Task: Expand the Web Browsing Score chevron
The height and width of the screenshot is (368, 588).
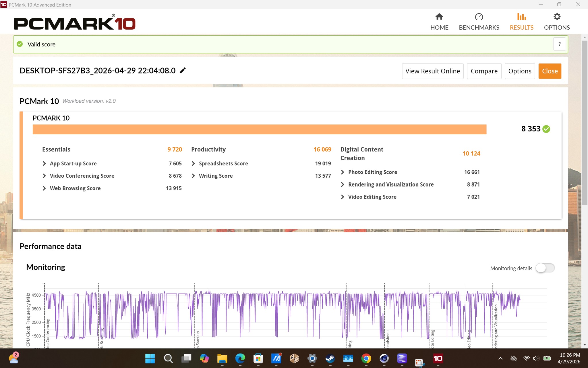Action: click(44, 188)
